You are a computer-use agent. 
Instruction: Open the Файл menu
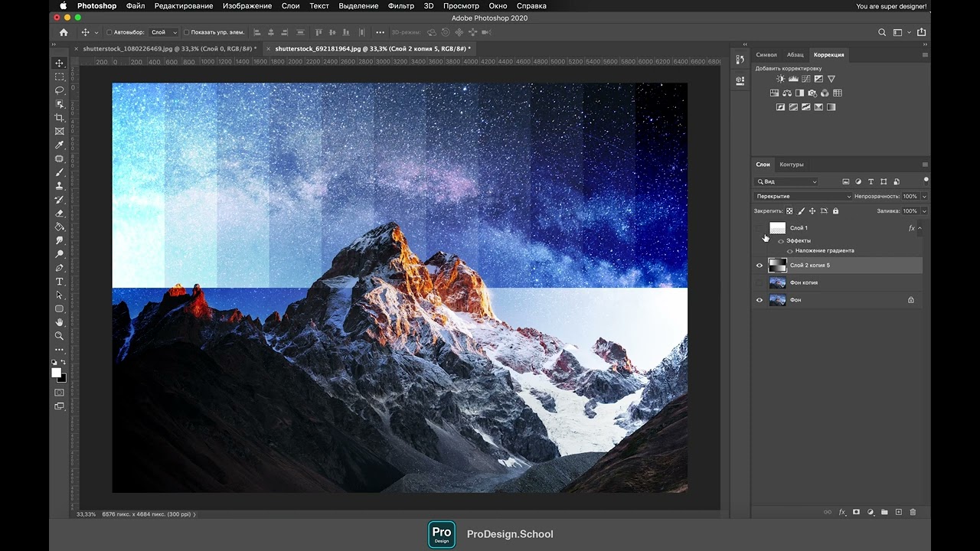(x=136, y=6)
